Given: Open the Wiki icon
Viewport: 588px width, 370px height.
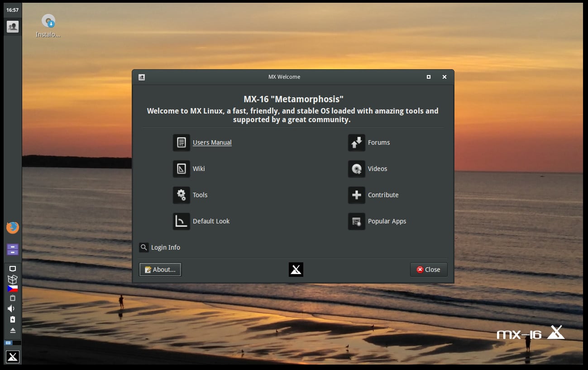Looking at the screenshot, I should pos(181,169).
